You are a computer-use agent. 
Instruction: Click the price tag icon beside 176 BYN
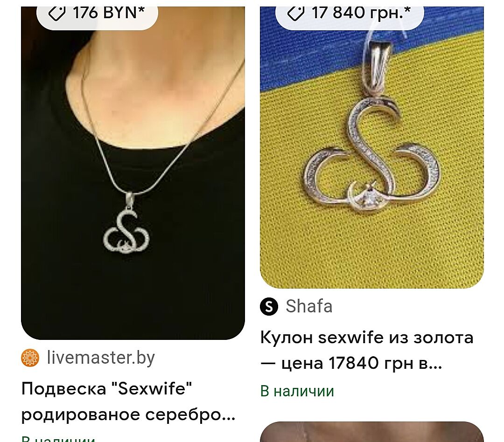coord(57,14)
